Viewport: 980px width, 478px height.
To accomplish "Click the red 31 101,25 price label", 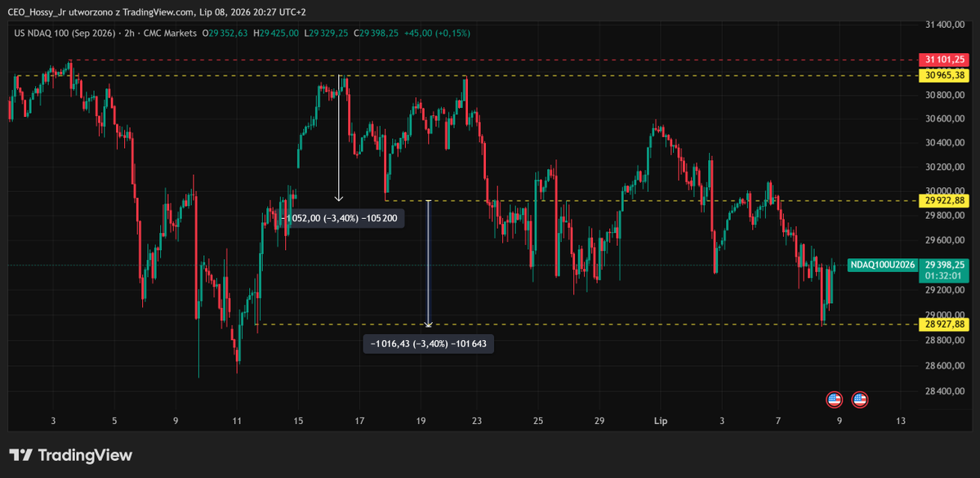I will point(945,60).
